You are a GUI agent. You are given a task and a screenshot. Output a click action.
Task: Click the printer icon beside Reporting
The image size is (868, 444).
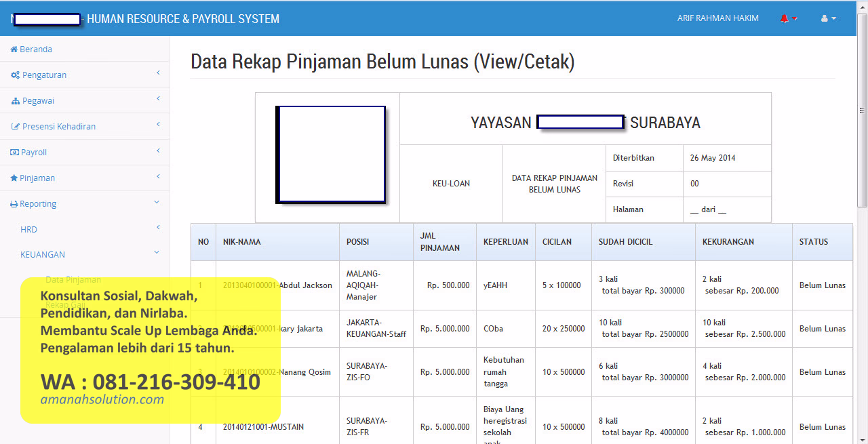click(x=14, y=204)
